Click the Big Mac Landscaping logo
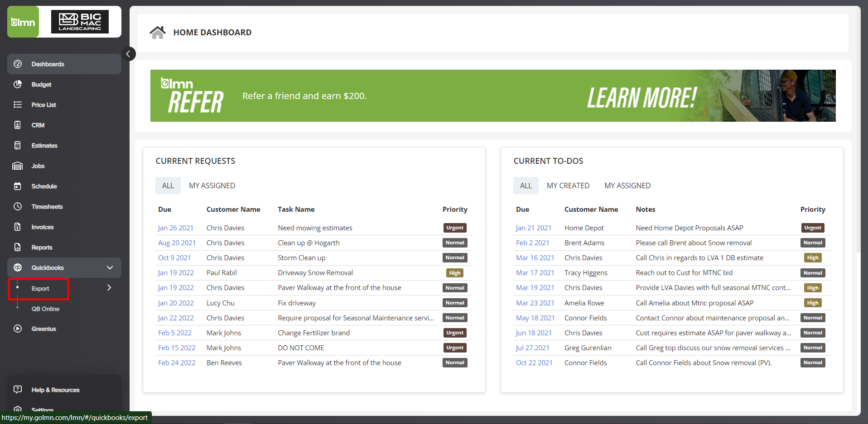The image size is (868, 424). coord(80,22)
